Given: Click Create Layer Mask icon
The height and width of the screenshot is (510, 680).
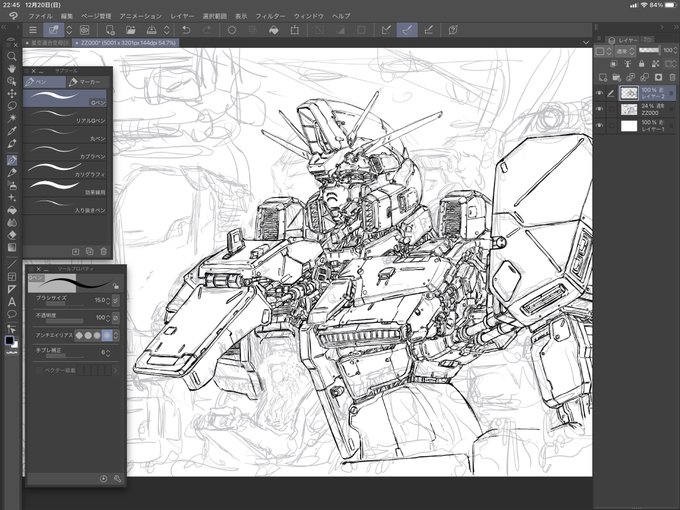Looking at the screenshot, I should (658, 77).
